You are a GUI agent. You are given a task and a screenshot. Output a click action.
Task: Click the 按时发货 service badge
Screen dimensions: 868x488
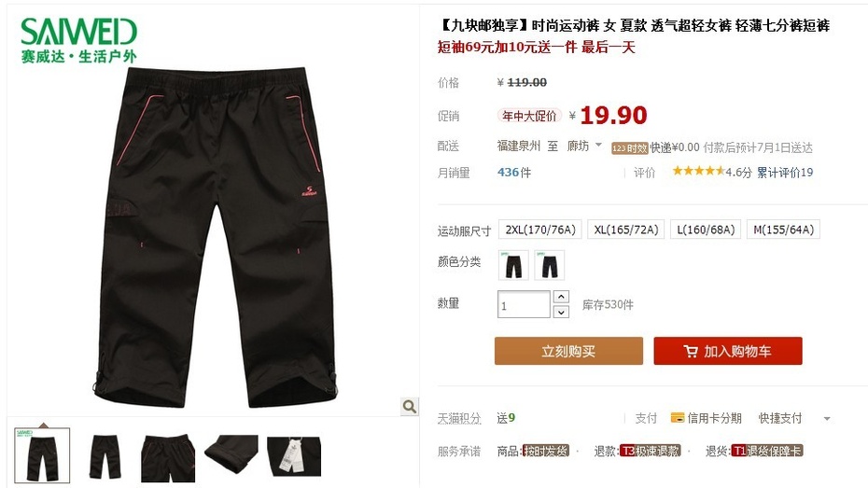pyautogui.click(x=546, y=451)
